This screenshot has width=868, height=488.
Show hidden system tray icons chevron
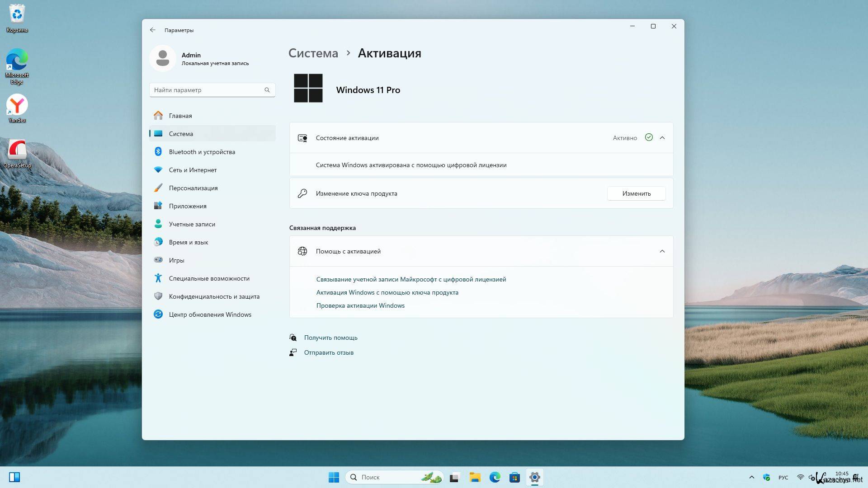click(x=751, y=477)
